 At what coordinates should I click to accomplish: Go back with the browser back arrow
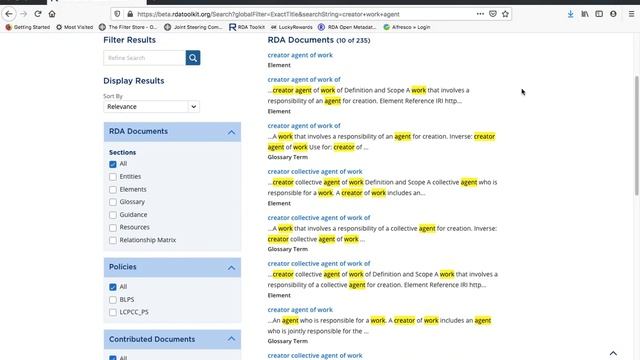9,14
